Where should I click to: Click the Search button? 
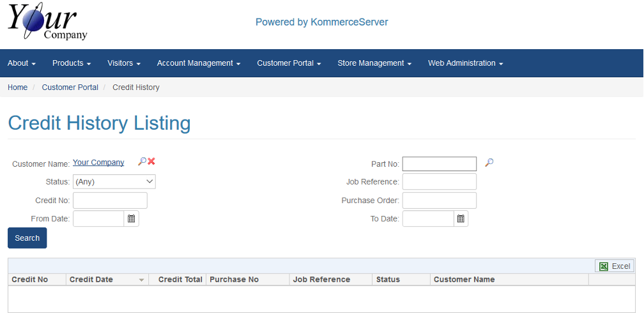27,238
